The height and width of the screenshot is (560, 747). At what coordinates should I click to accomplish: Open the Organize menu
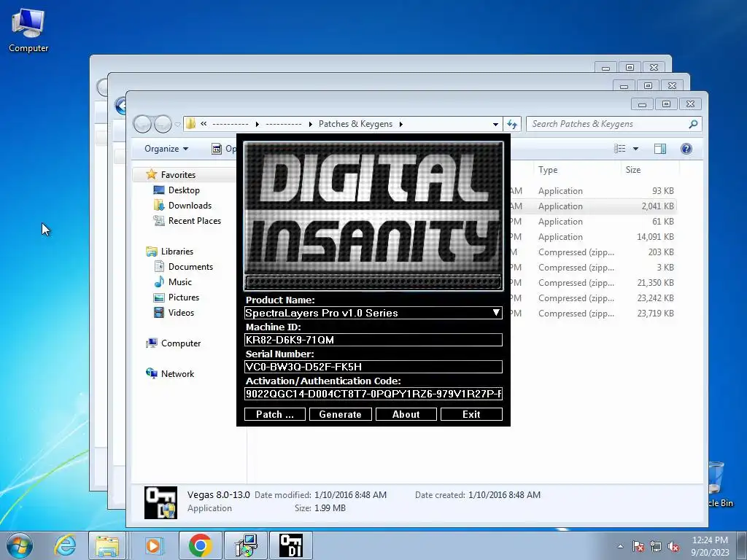click(166, 149)
